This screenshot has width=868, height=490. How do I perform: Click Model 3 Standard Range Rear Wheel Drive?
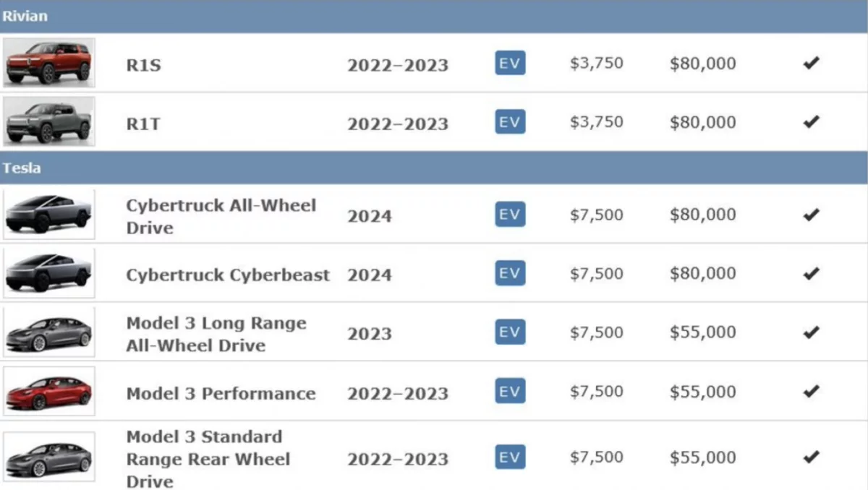click(x=208, y=459)
